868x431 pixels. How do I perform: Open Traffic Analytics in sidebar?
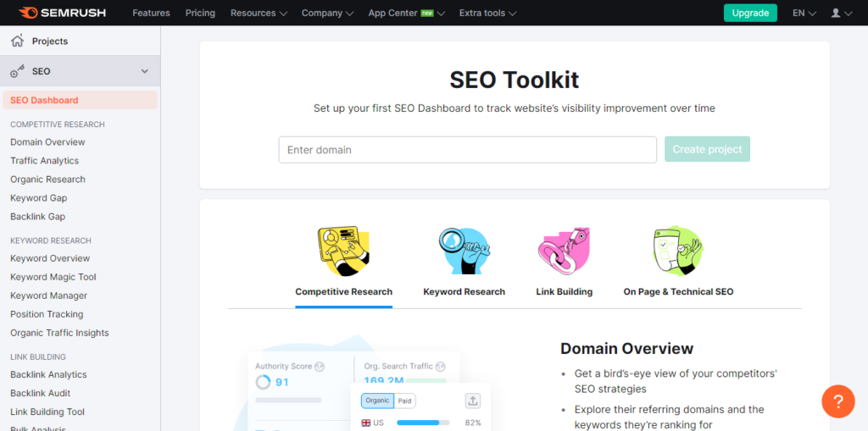click(x=44, y=160)
